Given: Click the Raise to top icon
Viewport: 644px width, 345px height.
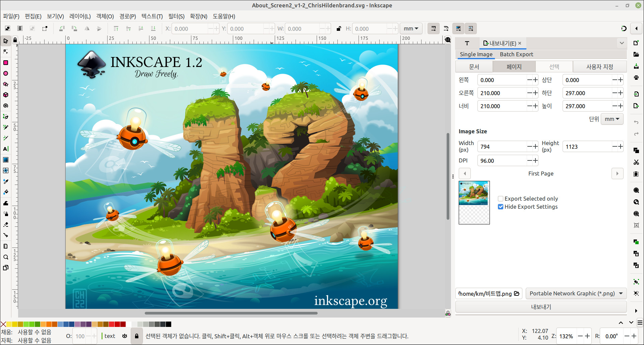Looking at the screenshot, I should (116, 28).
